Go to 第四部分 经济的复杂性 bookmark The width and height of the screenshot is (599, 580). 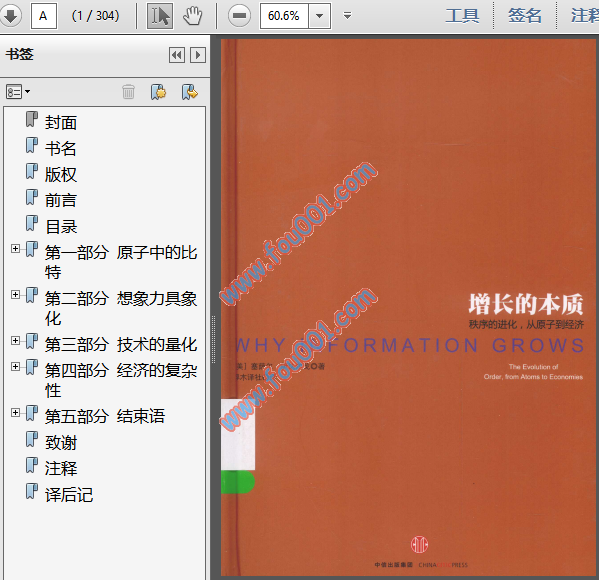tap(121, 380)
